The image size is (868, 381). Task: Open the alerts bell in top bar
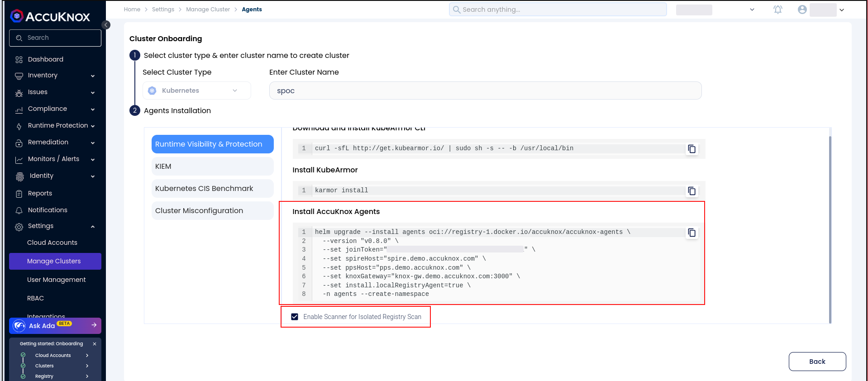(778, 10)
